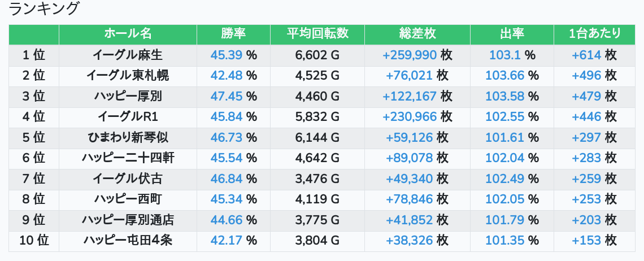Open イーグル東札幌 payout rate 103.66 link
Screen dimensions: 644x261
pyautogui.click(x=505, y=76)
